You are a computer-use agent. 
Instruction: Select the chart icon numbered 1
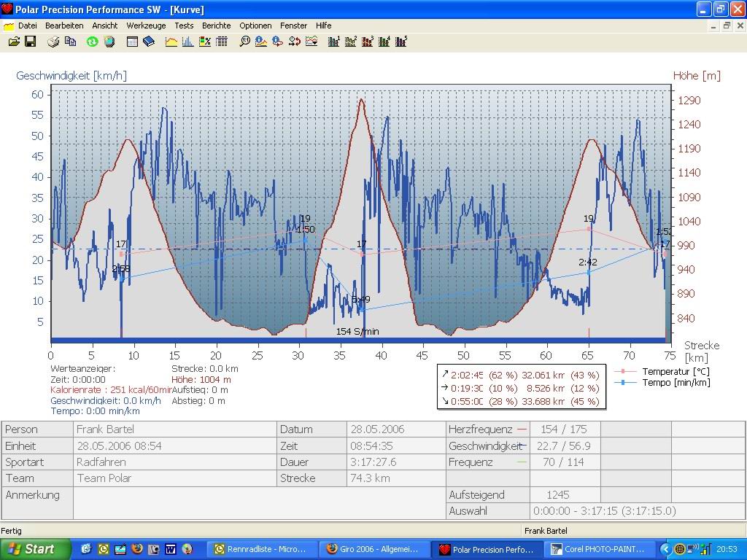(334, 42)
